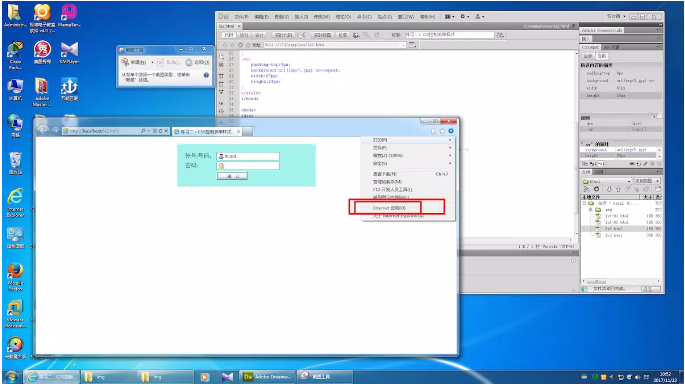Refresh the Dreamweaver files panel

(x=596, y=189)
